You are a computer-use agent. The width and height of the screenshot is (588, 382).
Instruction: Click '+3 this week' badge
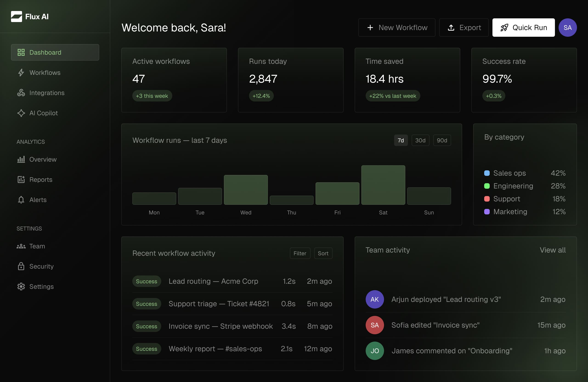pyautogui.click(x=152, y=96)
